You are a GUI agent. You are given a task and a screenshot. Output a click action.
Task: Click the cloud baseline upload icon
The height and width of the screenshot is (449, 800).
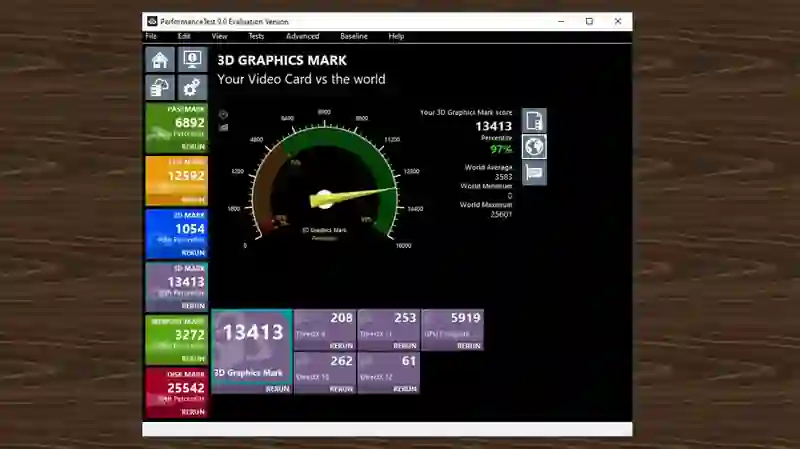(160, 88)
